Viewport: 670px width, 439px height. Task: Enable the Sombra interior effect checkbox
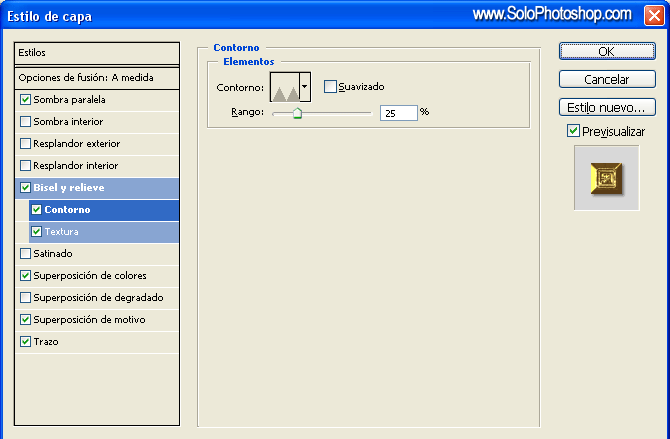pos(26,122)
